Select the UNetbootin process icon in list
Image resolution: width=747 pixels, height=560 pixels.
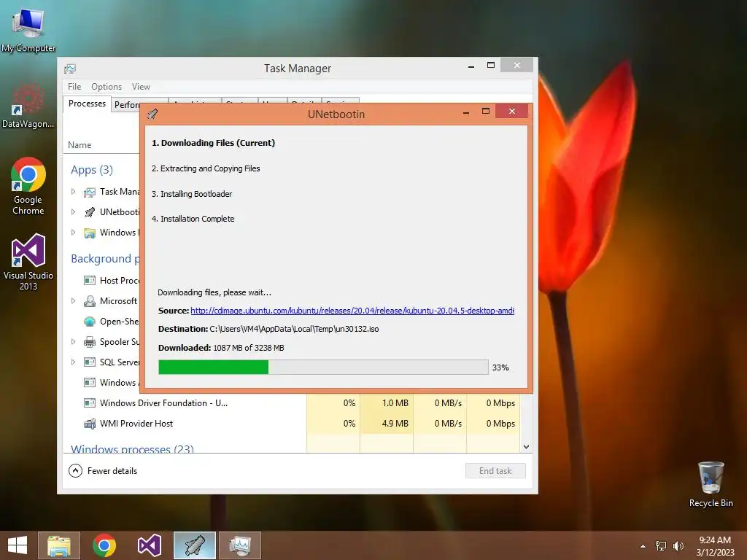click(90, 212)
